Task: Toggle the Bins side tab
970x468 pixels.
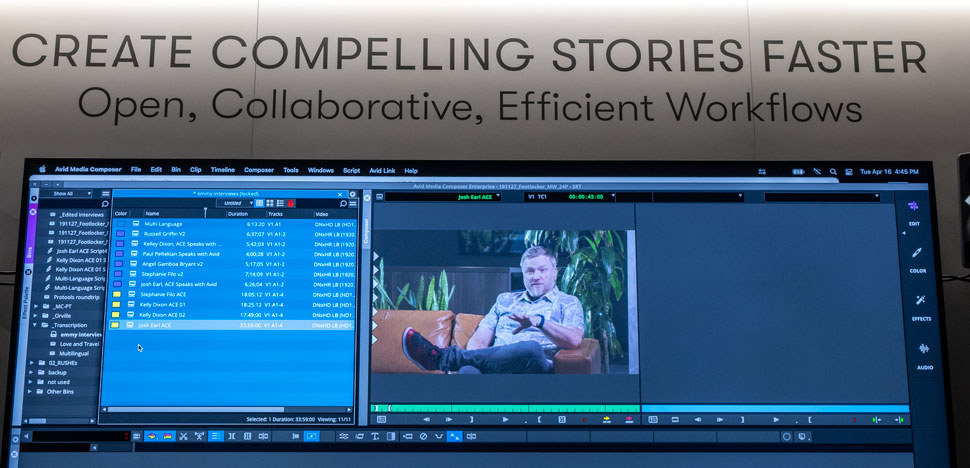Action: (29, 234)
